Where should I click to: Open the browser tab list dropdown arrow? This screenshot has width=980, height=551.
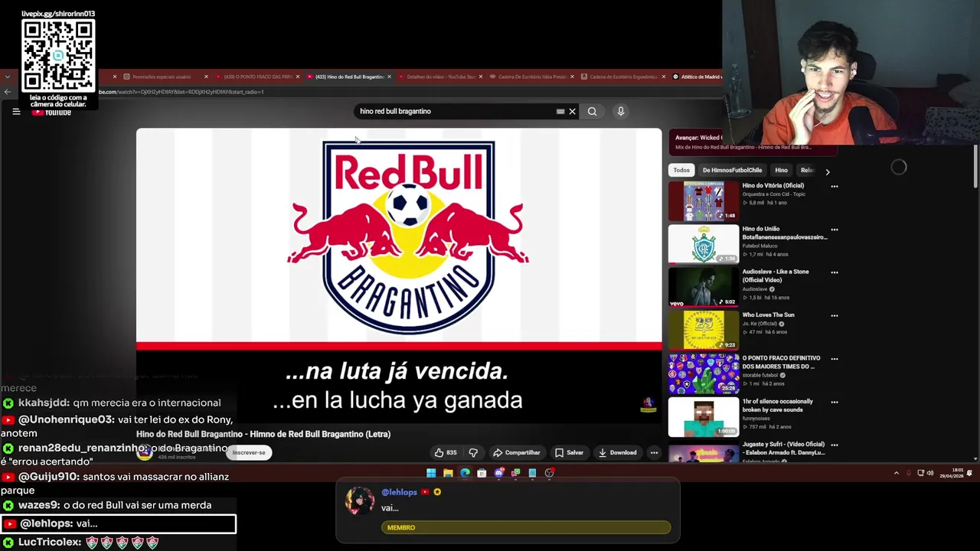[7, 77]
